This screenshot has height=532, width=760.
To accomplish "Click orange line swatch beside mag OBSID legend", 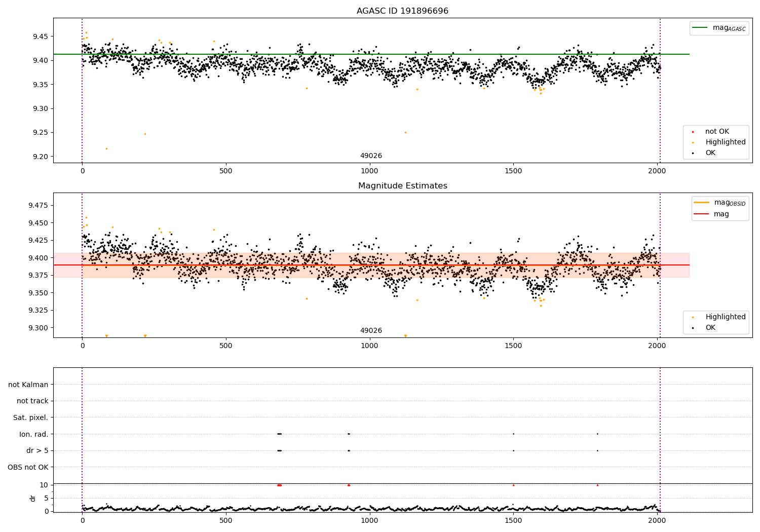I will (702, 203).
